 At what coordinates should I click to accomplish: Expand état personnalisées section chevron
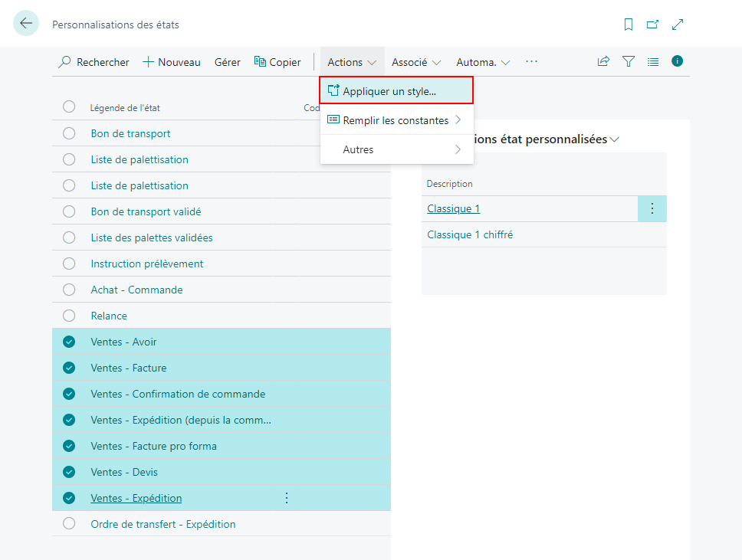(615, 139)
